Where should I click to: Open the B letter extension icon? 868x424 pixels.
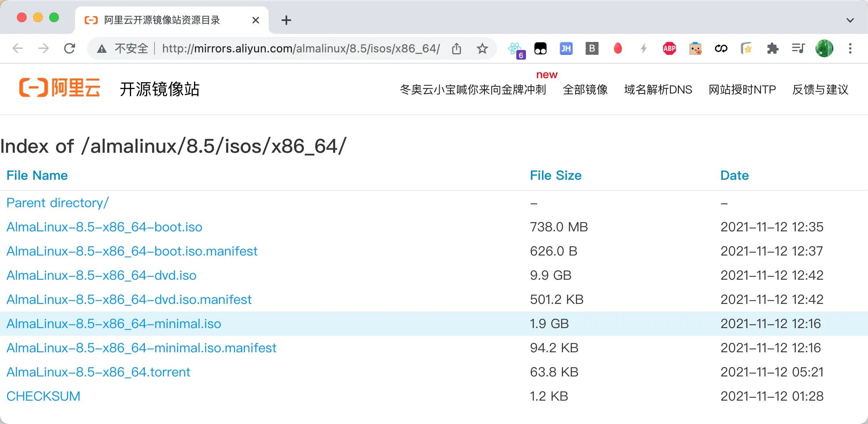point(592,49)
